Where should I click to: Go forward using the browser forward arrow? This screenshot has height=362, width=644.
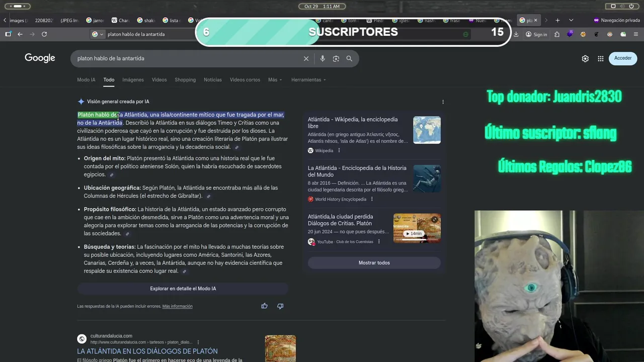tap(32, 34)
